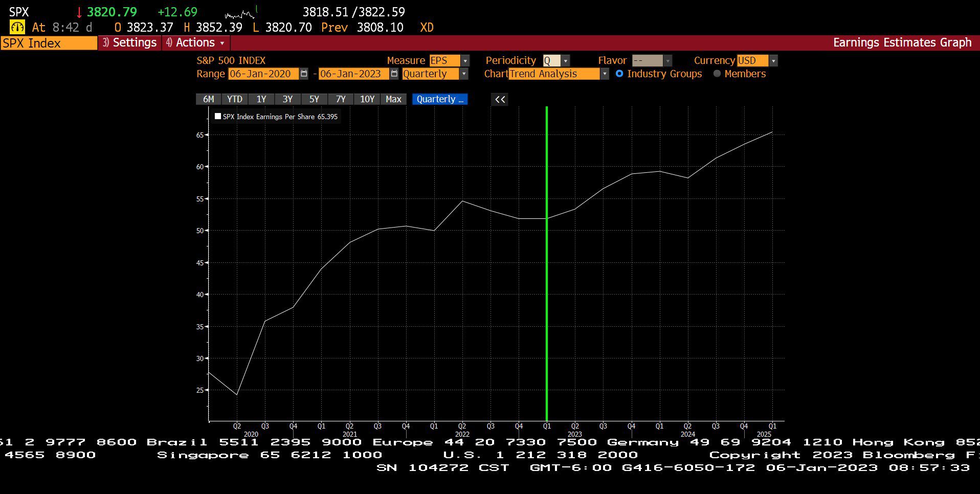Select the 3Y range tab

click(x=287, y=99)
